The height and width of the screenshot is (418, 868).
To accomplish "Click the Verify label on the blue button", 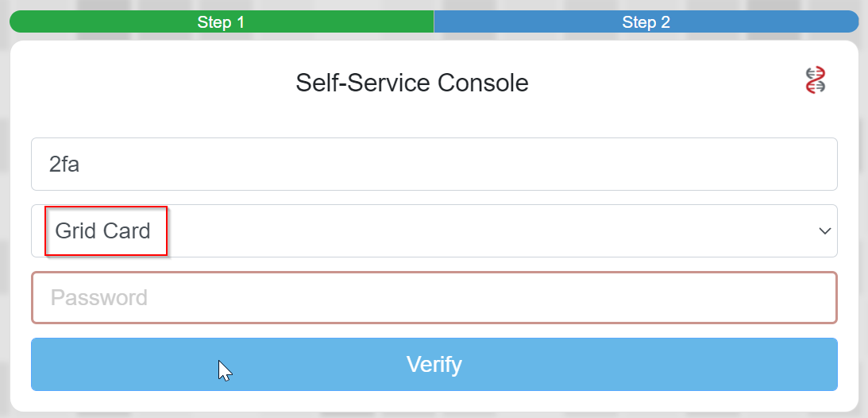I will coord(434,365).
